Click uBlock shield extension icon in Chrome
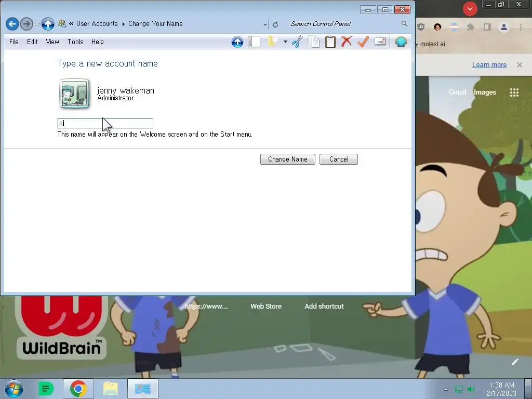The width and height of the screenshot is (532, 399). 421,27
